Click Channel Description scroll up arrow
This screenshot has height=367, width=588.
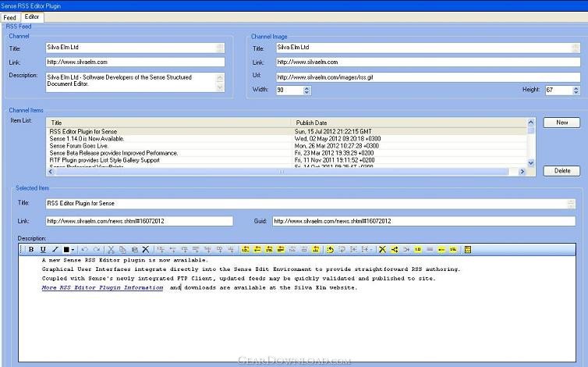tap(220, 78)
